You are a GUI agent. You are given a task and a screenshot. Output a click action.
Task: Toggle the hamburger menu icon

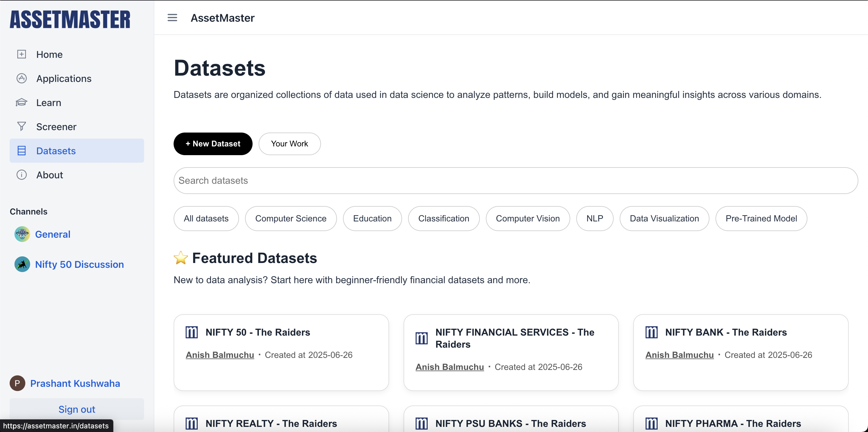coord(172,17)
